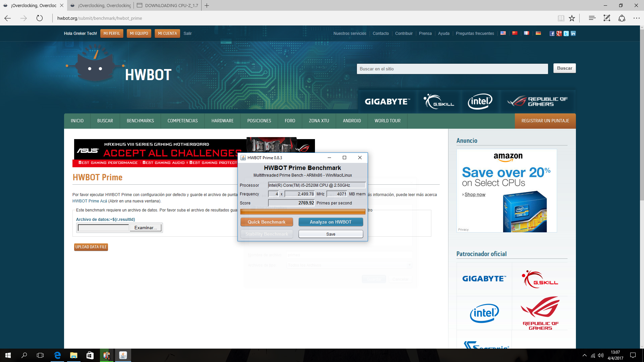The image size is (644, 362).
Task: Open new tab with plus icon
Action: tap(207, 5)
